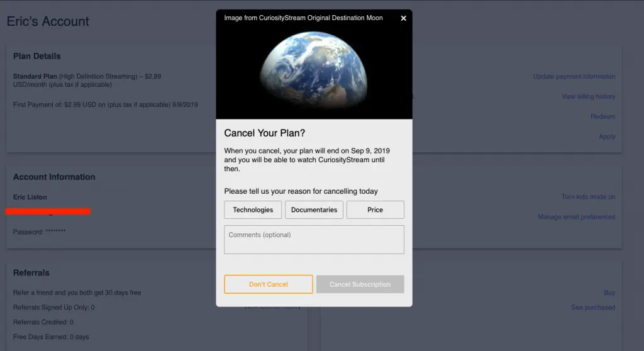The height and width of the screenshot is (351, 644).
Task: Pick Price as cancellation reason
Action: tap(375, 209)
